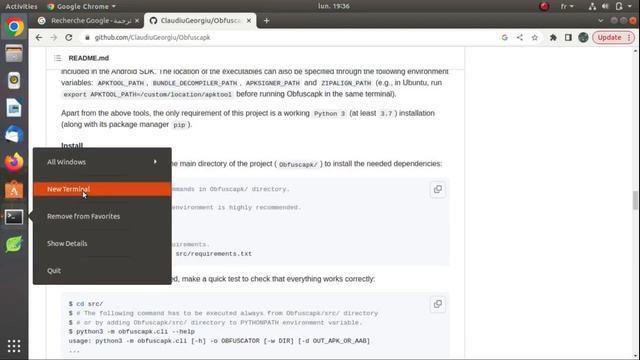This screenshot has height=360, width=640.
Task: Copy the install commands code block
Action: pos(438,189)
